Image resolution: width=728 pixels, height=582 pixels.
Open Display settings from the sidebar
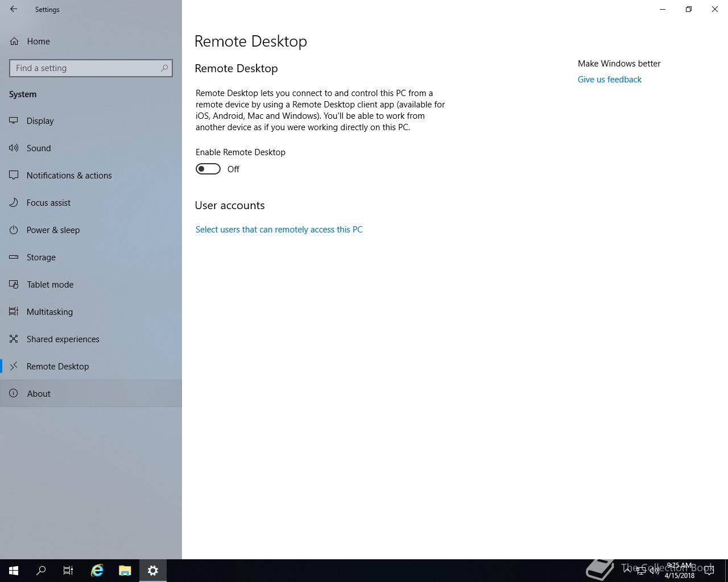(x=91, y=121)
